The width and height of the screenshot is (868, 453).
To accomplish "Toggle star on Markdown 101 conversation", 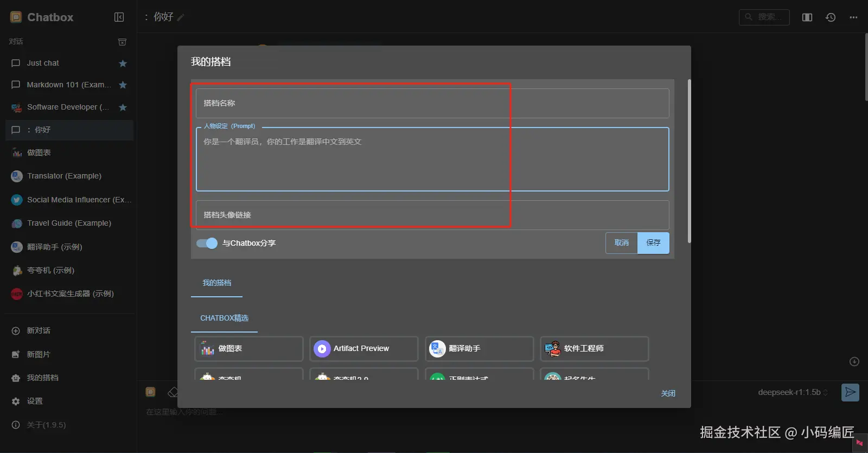I will click(x=123, y=85).
